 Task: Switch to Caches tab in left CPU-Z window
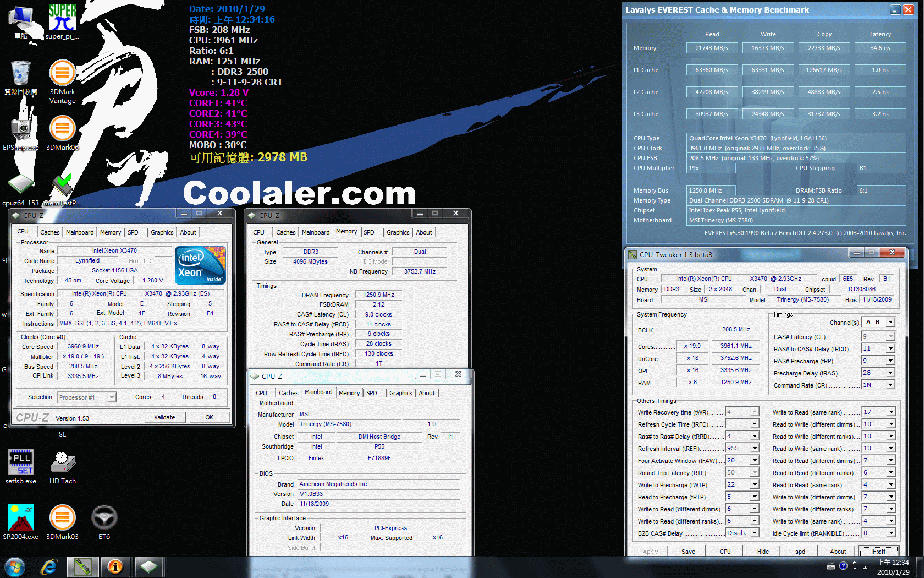tap(50, 232)
